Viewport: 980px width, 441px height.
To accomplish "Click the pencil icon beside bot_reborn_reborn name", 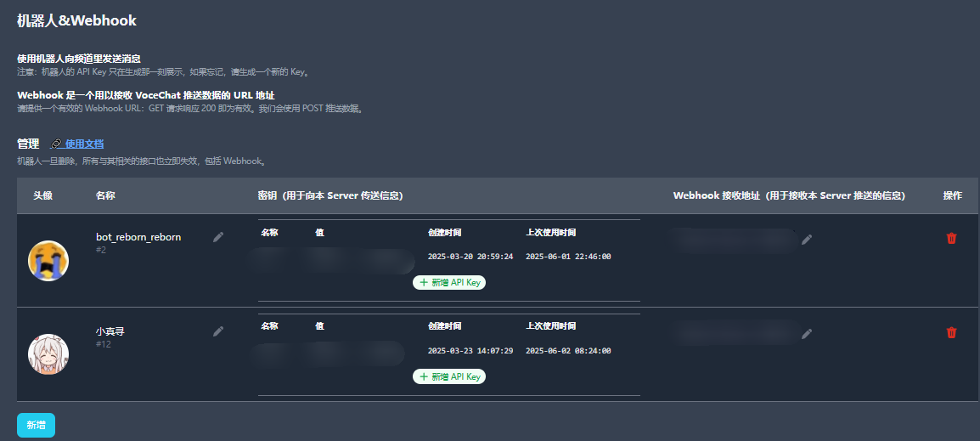I will point(218,237).
